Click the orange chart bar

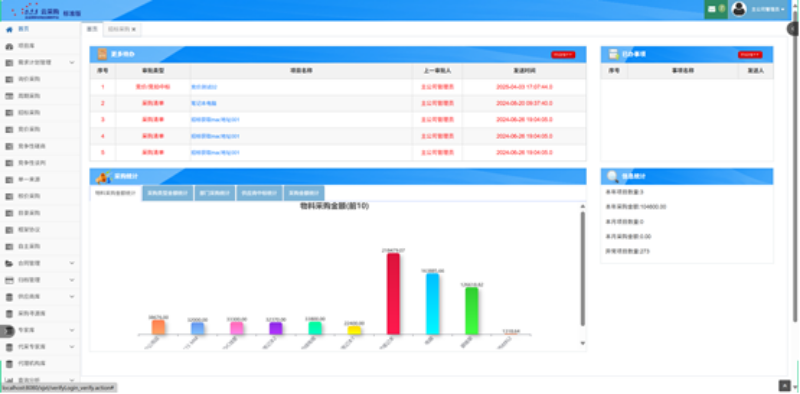(x=158, y=328)
